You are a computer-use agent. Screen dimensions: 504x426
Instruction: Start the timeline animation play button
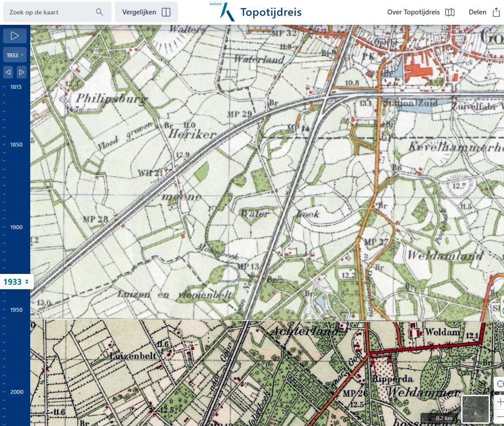point(15,36)
